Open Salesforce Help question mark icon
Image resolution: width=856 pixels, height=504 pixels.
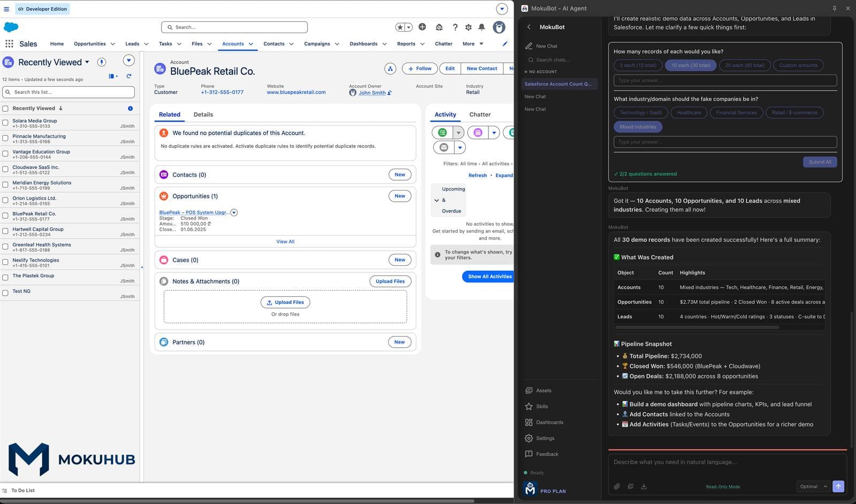pyautogui.click(x=455, y=27)
